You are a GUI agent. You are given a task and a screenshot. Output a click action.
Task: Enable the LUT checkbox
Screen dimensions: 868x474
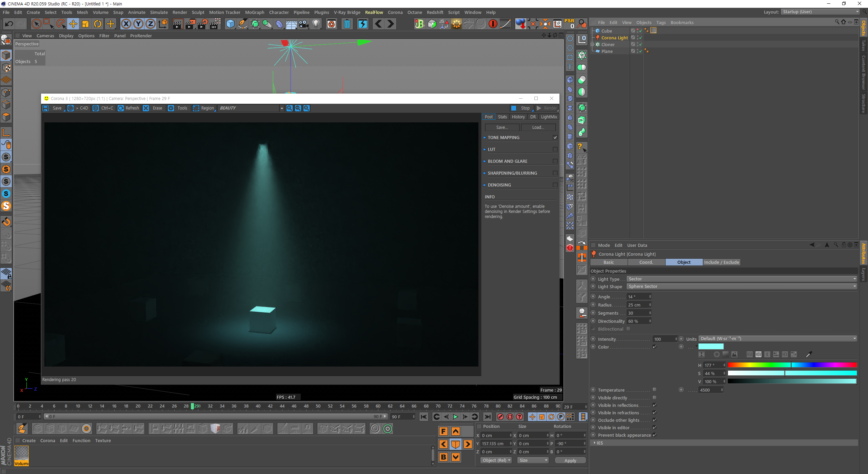(x=555, y=149)
